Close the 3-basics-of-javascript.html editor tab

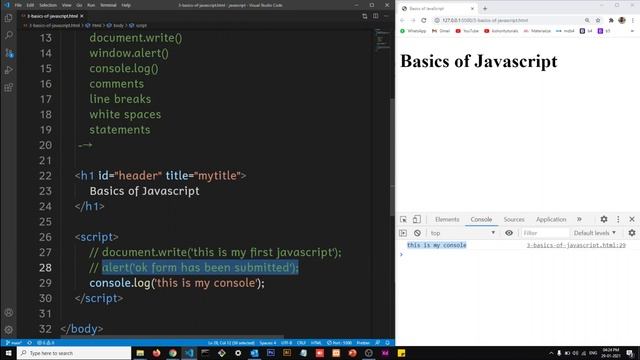pos(82,16)
